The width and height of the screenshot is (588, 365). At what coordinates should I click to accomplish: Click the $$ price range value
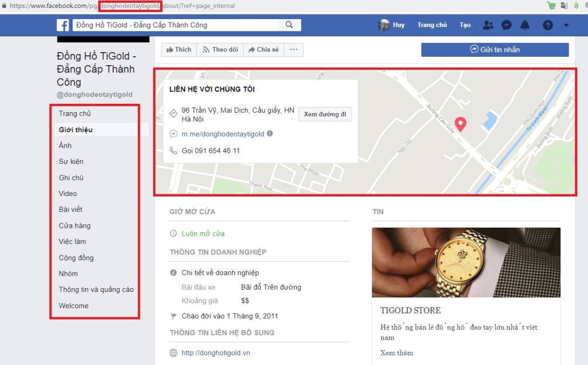tap(245, 301)
